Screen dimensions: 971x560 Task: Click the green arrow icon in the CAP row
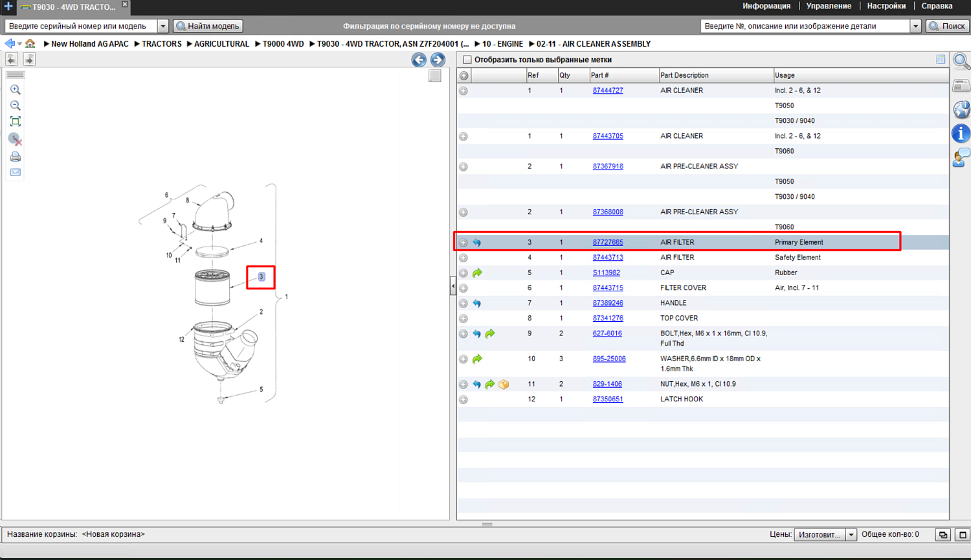click(x=477, y=273)
